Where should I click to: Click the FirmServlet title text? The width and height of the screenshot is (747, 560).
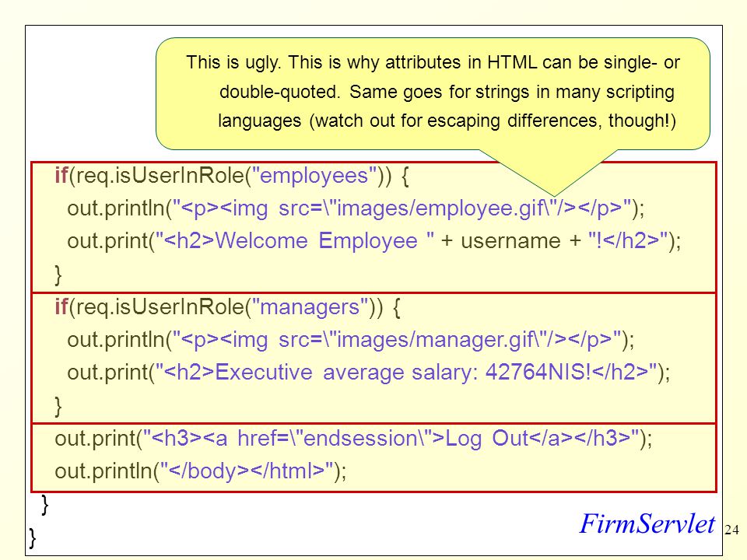pyautogui.click(x=647, y=523)
